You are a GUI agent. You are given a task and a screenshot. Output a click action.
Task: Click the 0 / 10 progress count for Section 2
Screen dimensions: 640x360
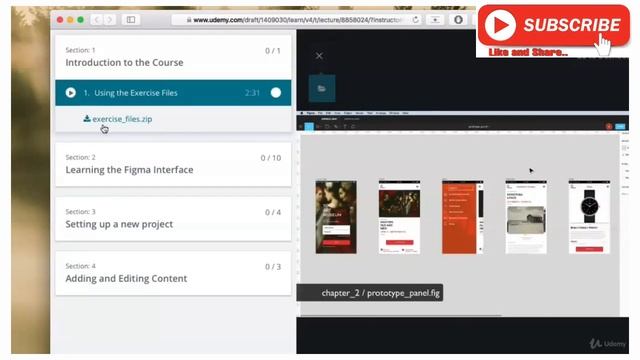[x=271, y=158]
